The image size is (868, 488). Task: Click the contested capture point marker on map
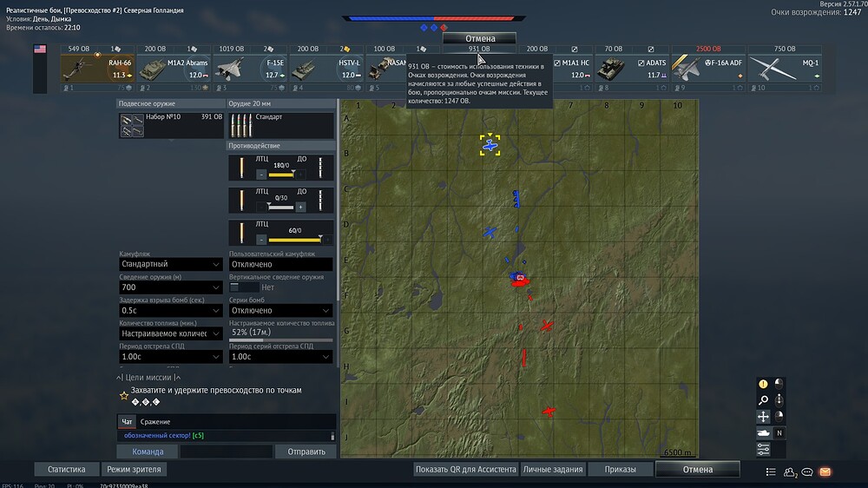pos(520,277)
